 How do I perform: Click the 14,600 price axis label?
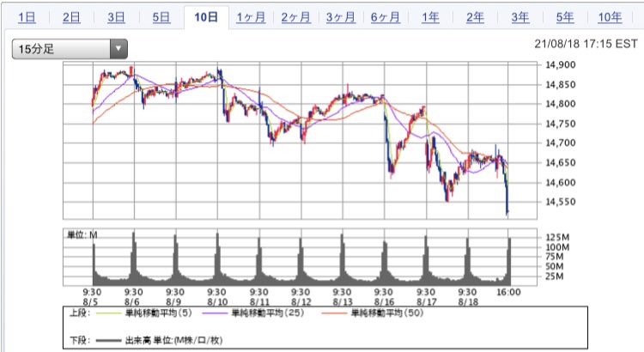click(560, 182)
